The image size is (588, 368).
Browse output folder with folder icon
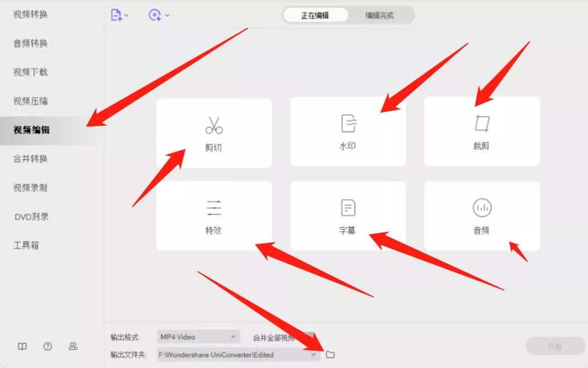point(330,355)
